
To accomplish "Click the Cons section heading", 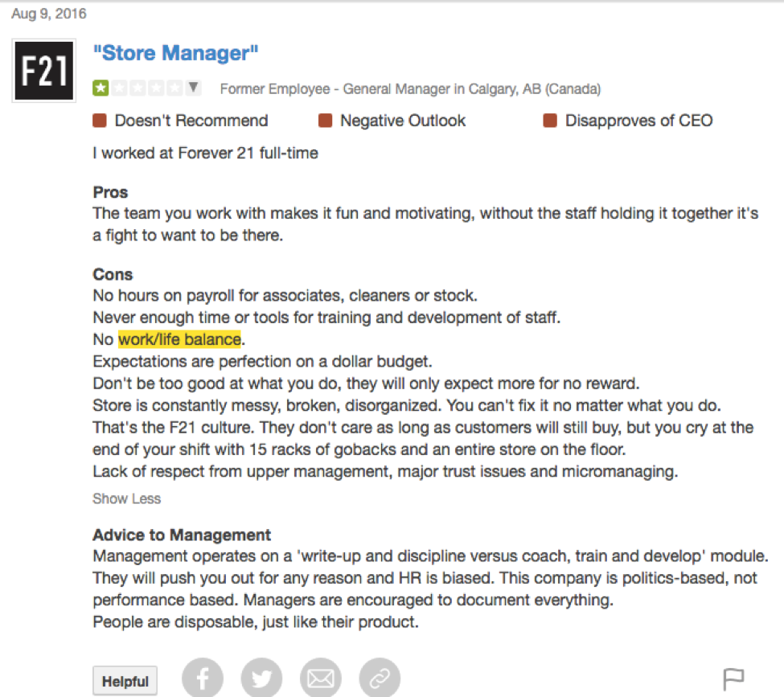I will coord(113,274).
